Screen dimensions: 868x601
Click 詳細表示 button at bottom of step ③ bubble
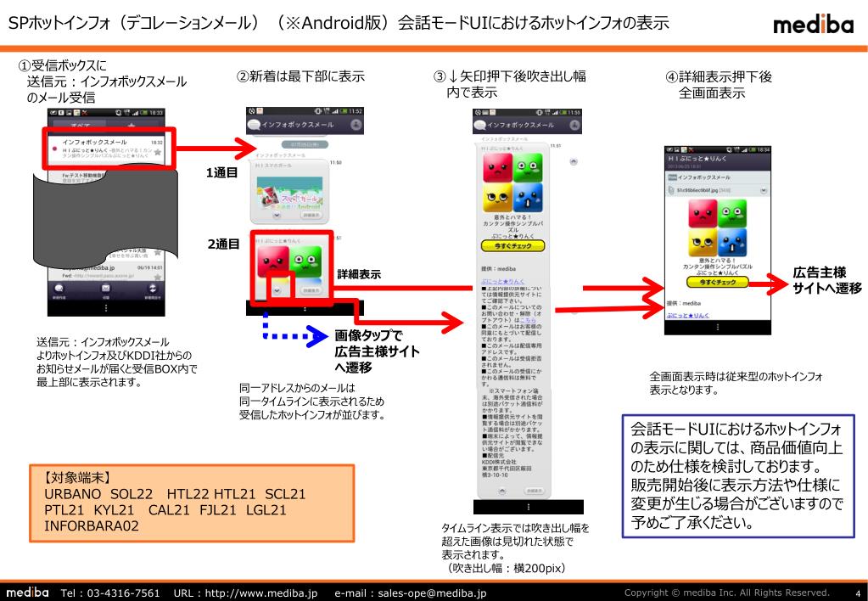pyautogui.click(x=535, y=491)
